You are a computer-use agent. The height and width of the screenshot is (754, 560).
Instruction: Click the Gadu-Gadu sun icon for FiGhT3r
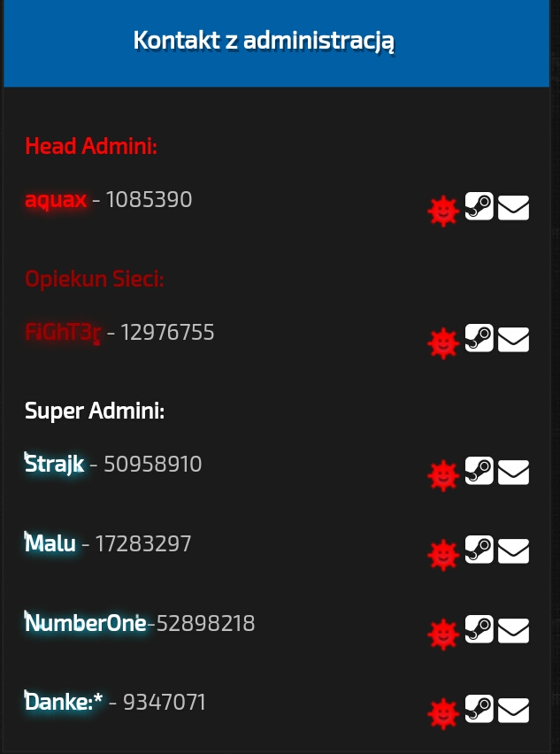pos(442,342)
